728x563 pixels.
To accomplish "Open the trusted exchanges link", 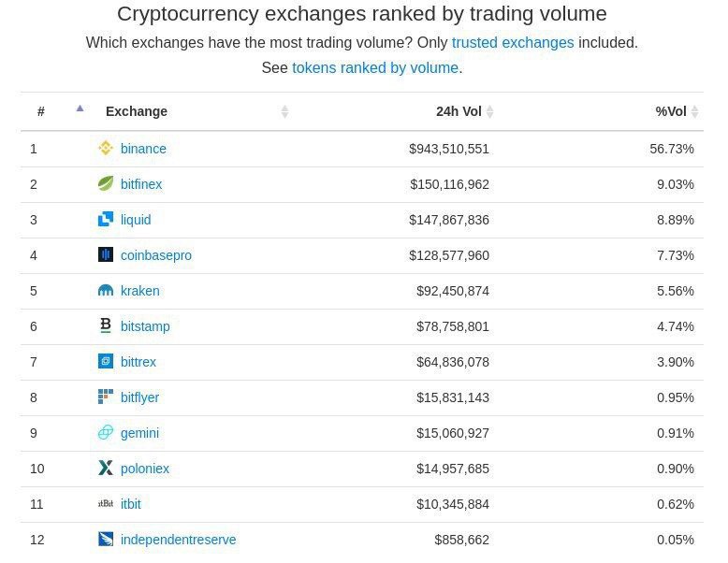I will (513, 43).
